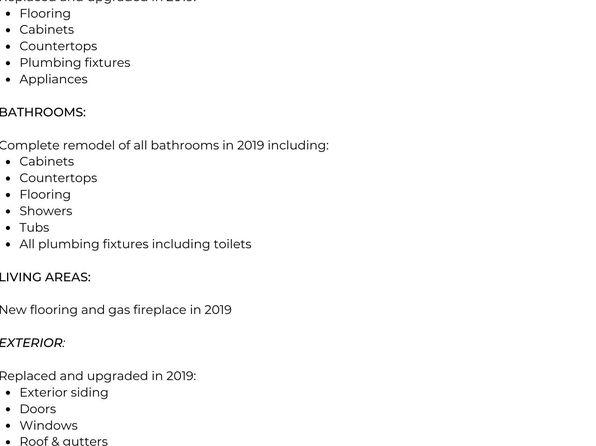The image size is (596, 446).
Task: Click All plumbing fixtures including toilets
Action: 135,244
